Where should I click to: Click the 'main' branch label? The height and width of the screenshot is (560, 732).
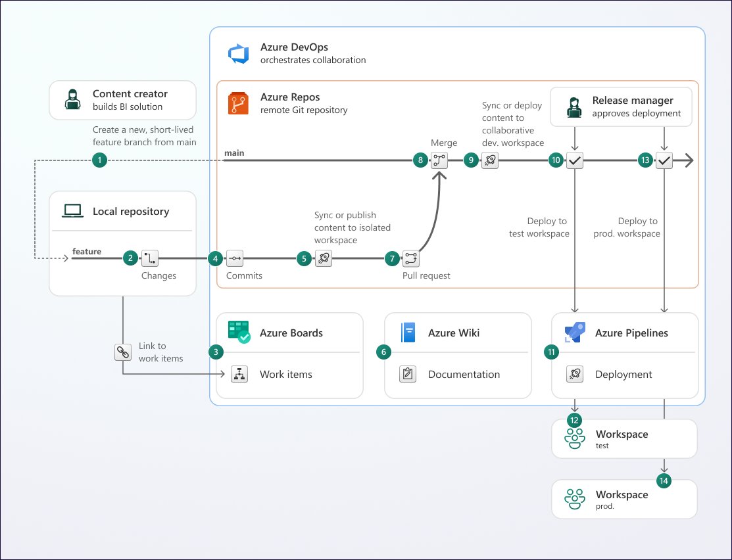coord(234,153)
